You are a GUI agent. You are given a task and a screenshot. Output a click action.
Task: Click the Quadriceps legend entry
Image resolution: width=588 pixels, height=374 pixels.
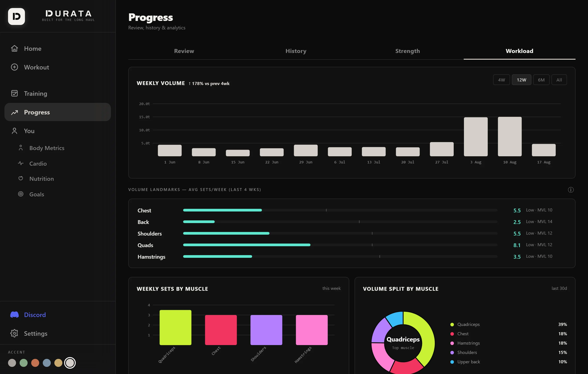[x=508, y=324]
